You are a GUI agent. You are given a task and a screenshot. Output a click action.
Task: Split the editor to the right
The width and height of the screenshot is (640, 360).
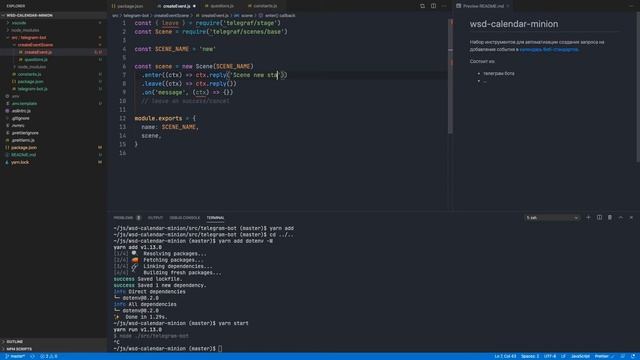tap(433, 6)
